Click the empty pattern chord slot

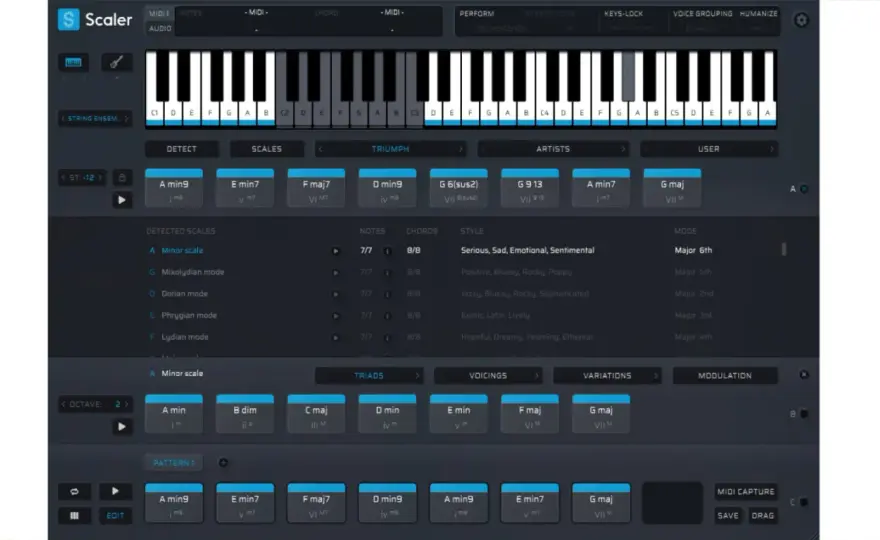click(672, 503)
